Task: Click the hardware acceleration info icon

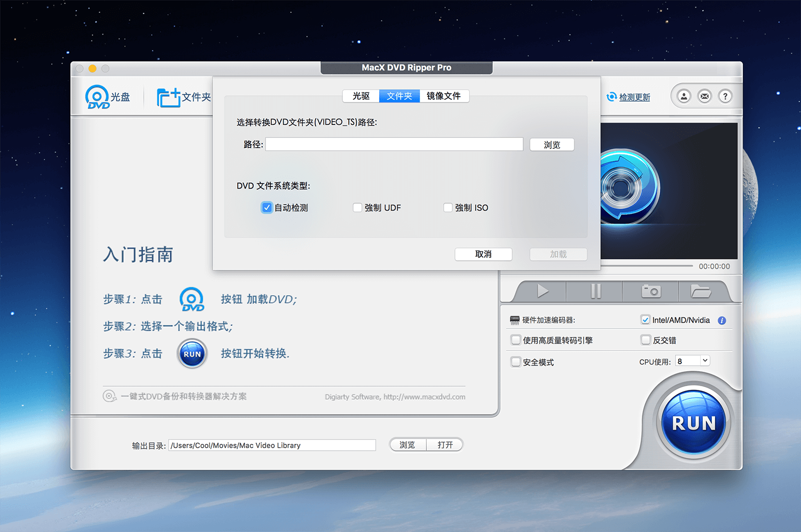Action: pos(722,320)
